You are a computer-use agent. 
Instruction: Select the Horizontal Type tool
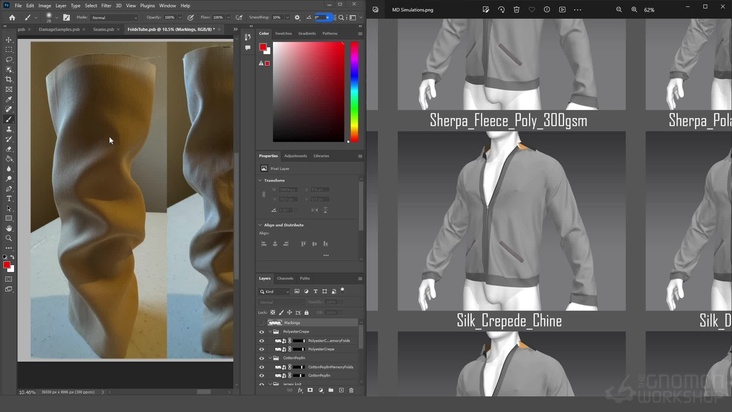pyautogui.click(x=9, y=199)
